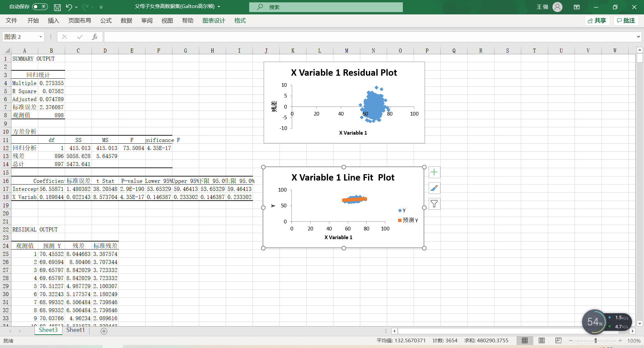
Task: Switch to the Sheet3 worksheet tab
Action: click(48, 330)
